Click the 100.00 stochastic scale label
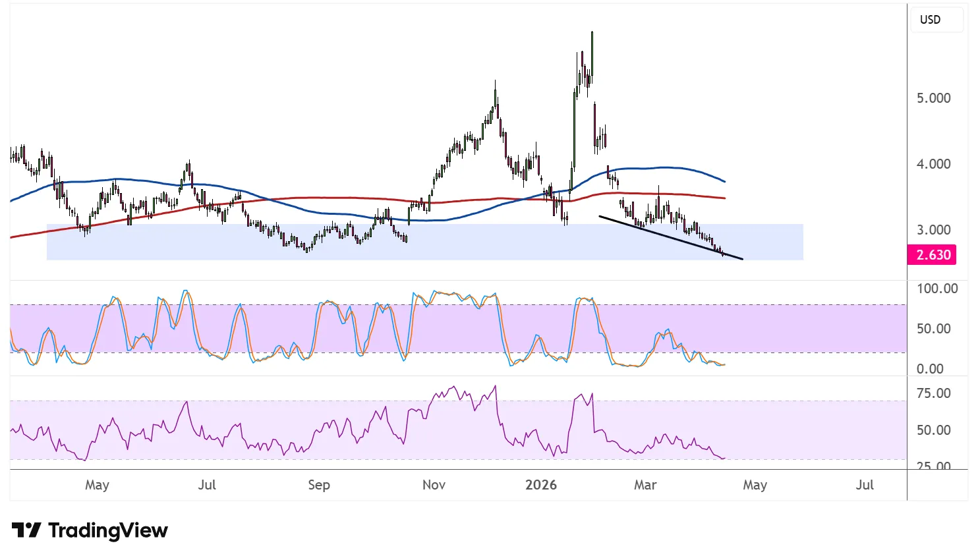Screen dimensions: 978x560 tap(936, 289)
